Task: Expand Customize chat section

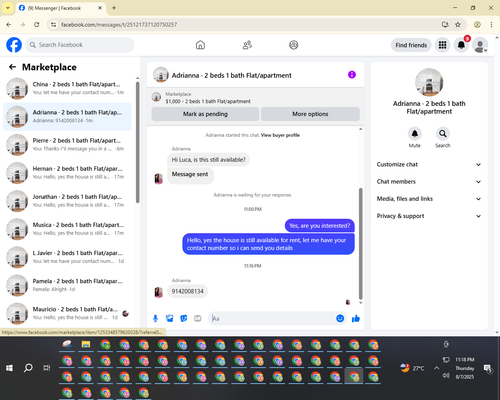Action: [x=429, y=164]
